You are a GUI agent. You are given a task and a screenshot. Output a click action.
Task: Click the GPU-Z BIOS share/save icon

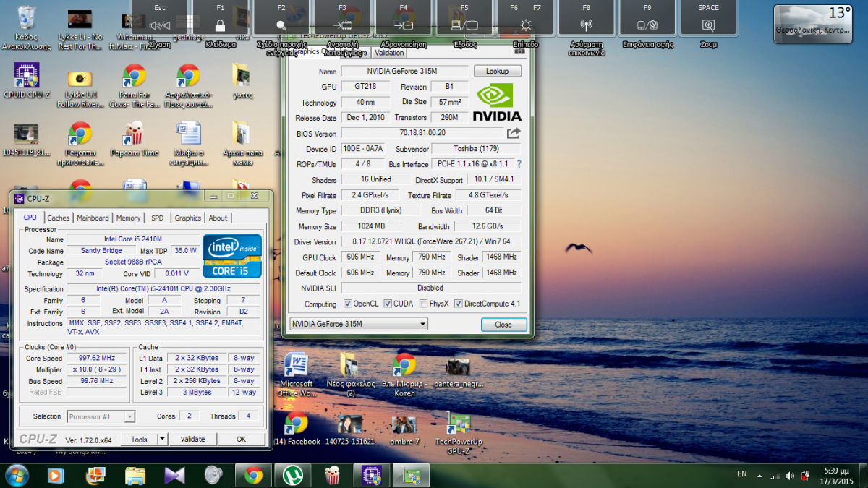point(514,133)
